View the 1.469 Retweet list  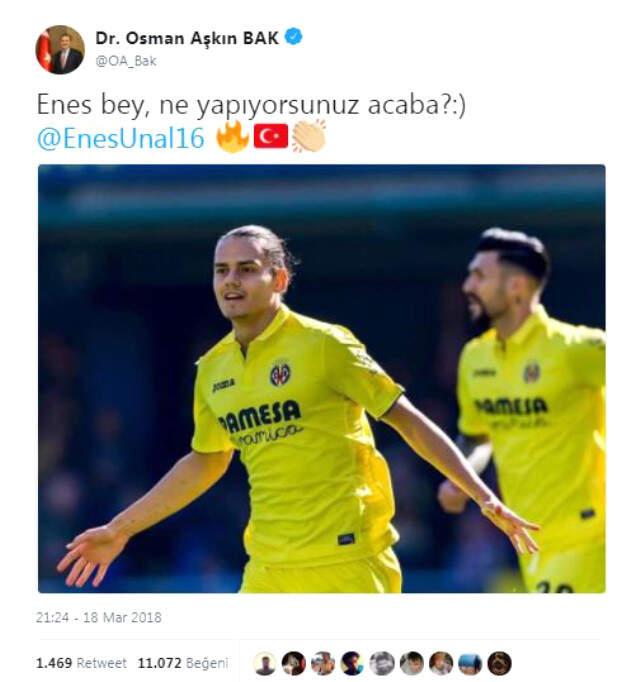pyautogui.click(x=81, y=663)
